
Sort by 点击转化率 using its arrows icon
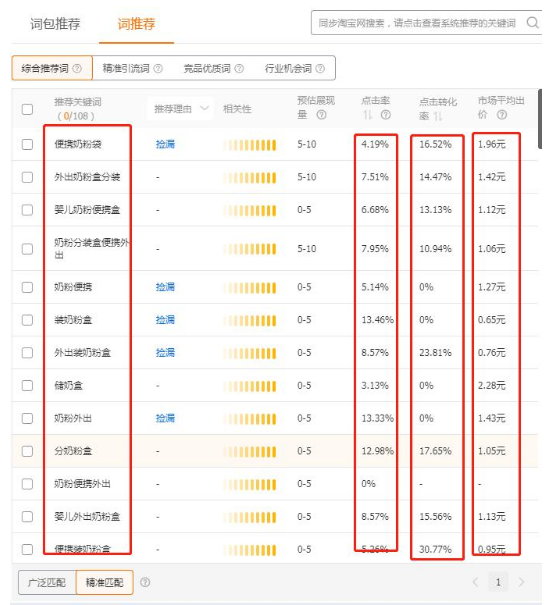click(438, 116)
